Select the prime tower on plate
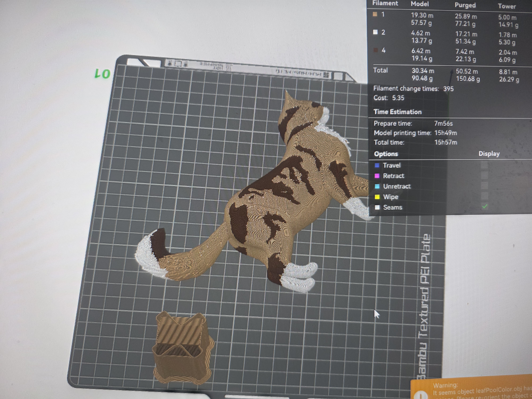532x399 pixels. tap(183, 348)
